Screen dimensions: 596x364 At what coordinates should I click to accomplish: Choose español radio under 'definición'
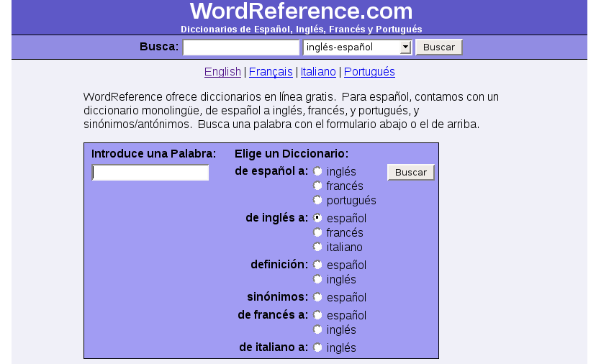[317, 265]
